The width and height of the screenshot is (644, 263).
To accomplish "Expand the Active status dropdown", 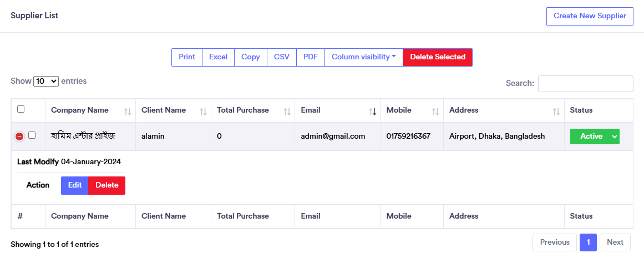I will (614, 136).
